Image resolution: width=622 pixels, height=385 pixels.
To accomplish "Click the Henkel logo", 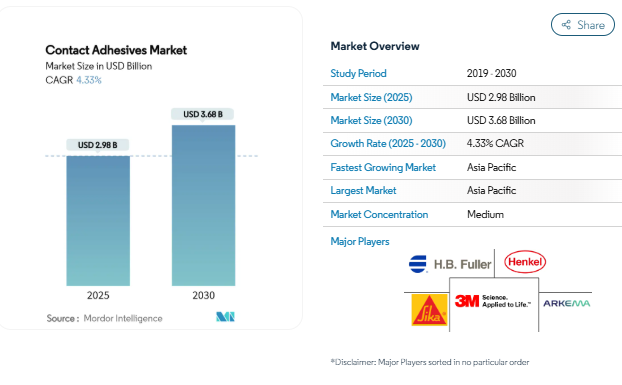I will point(525,262).
